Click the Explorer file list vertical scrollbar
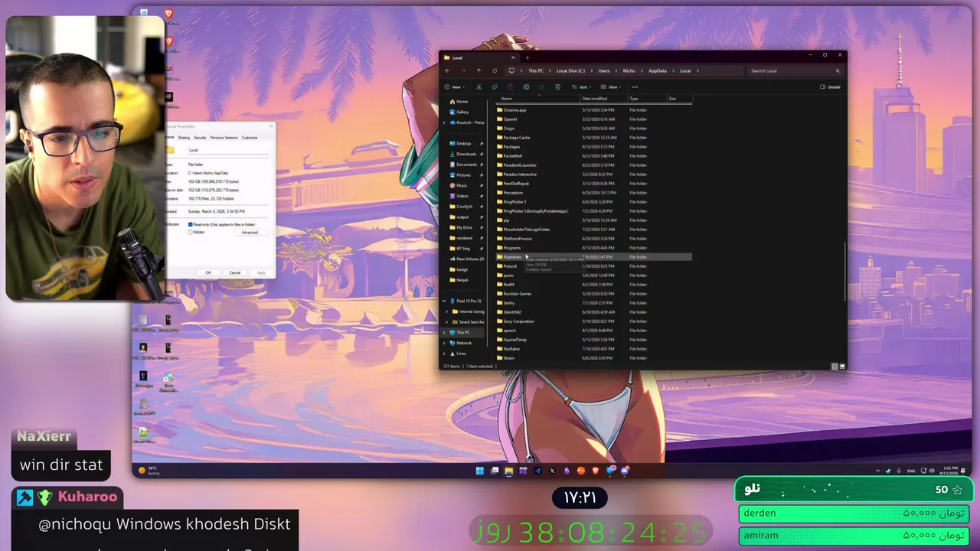980x551 pixels. [x=845, y=272]
